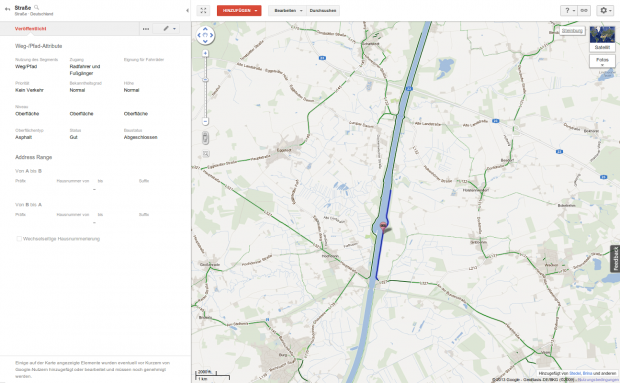The image size is (620, 383).
Task: Select the Veröffentlicht tab
Action: coord(30,28)
